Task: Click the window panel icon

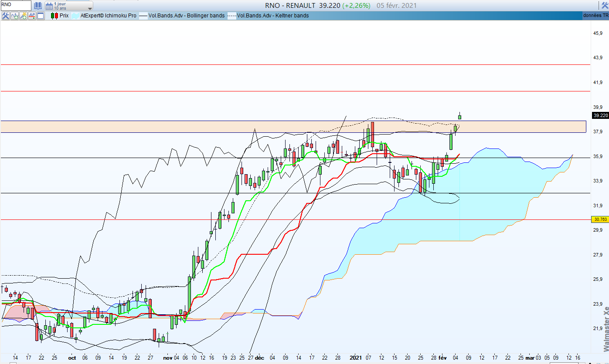Action: [x=41, y=16]
